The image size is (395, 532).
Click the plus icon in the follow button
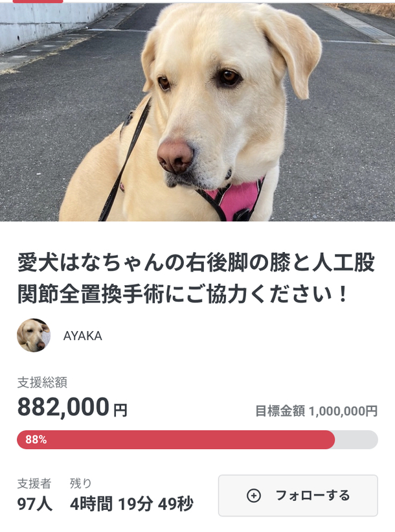coord(254,496)
